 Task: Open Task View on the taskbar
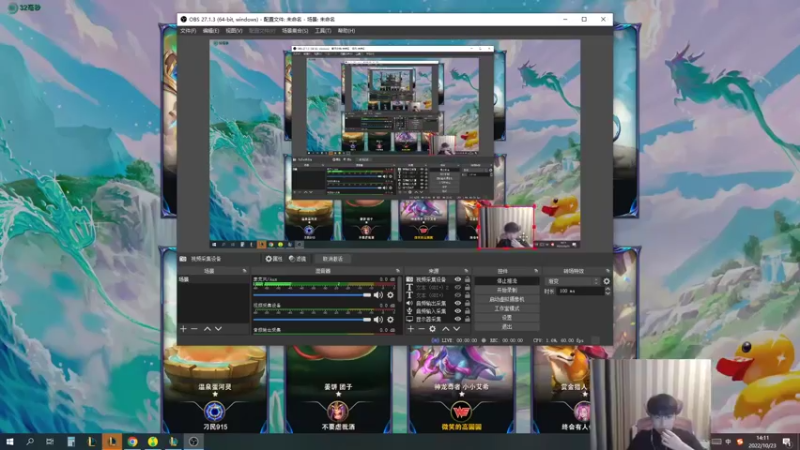point(50,441)
